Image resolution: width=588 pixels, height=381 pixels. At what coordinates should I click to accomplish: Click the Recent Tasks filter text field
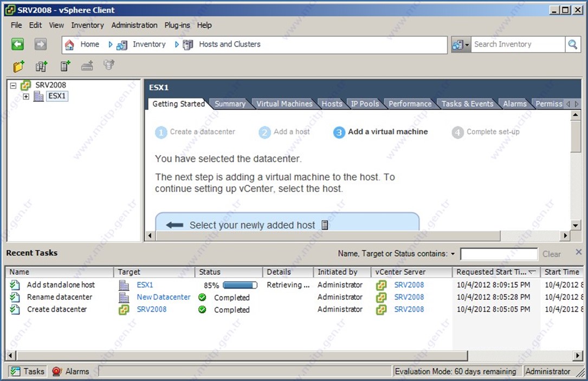coord(499,254)
